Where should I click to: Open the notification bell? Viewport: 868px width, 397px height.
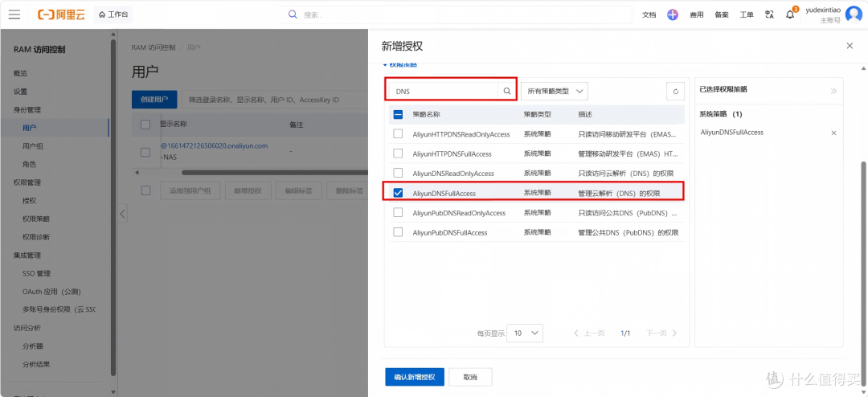(791, 15)
